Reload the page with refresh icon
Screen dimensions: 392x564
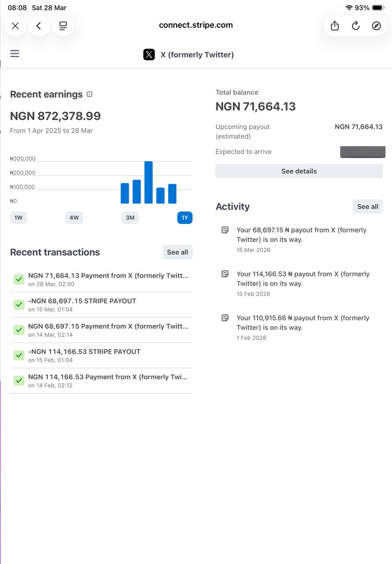356,26
